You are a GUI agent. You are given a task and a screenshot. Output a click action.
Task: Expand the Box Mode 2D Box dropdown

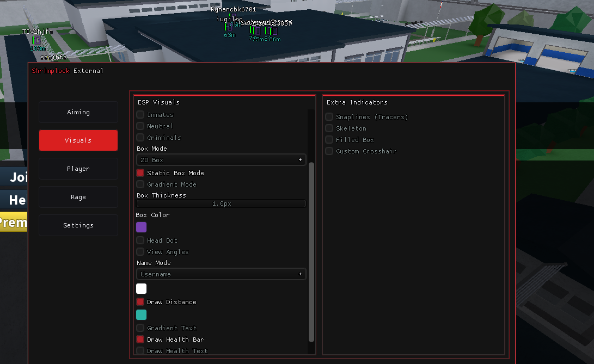click(x=221, y=160)
